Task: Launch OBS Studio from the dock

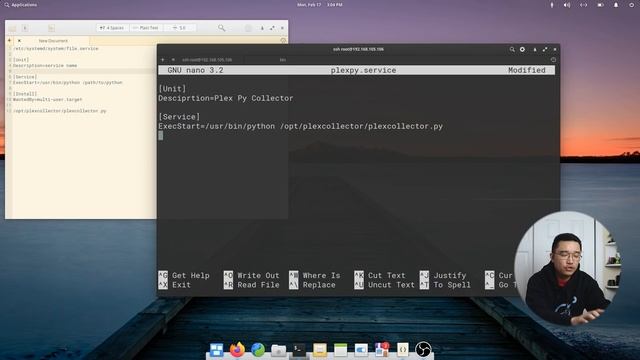Action: coord(423,350)
